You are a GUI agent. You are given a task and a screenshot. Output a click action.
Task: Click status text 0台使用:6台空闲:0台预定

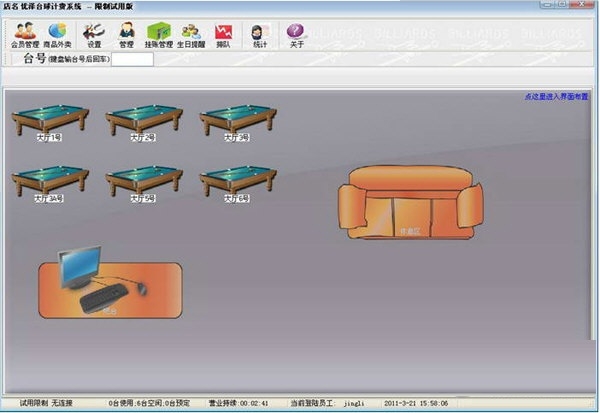click(x=149, y=403)
